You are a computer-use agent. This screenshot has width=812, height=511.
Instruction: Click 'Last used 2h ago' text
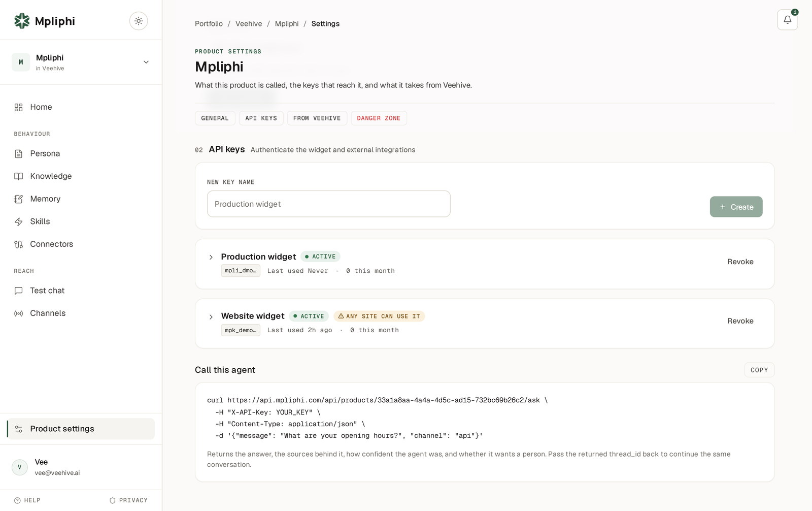pyautogui.click(x=300, y=330)
